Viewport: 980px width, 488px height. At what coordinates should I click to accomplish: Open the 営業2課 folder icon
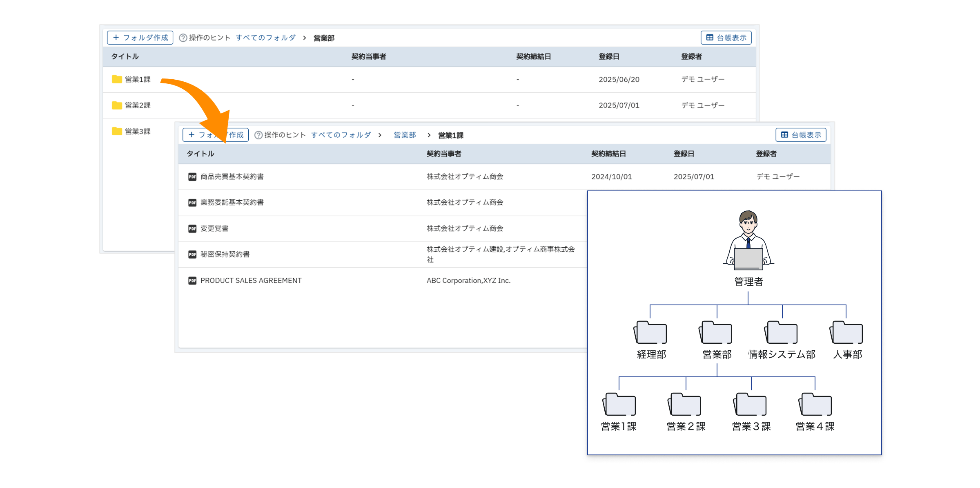(x=117, y=105)
